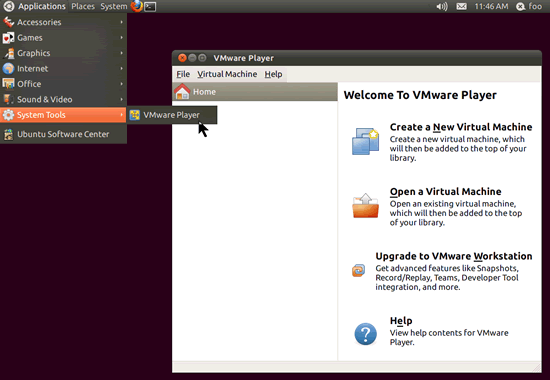Open the mail envelope indicator
Viewport: 550px width, 380px height.
tap(461, 6)
